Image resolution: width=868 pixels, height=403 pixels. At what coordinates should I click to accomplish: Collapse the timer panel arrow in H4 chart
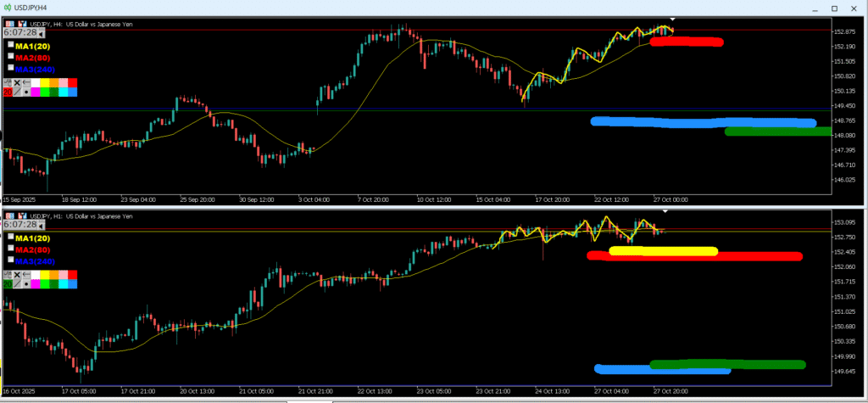click(x=42, y=35)
